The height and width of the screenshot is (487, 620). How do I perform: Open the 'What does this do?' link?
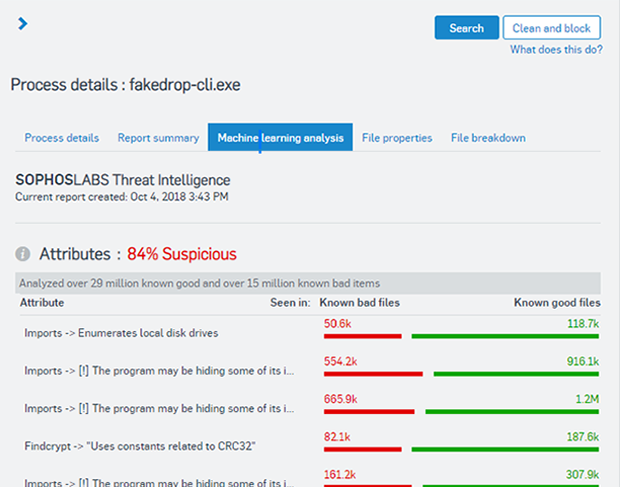(555, 49)
